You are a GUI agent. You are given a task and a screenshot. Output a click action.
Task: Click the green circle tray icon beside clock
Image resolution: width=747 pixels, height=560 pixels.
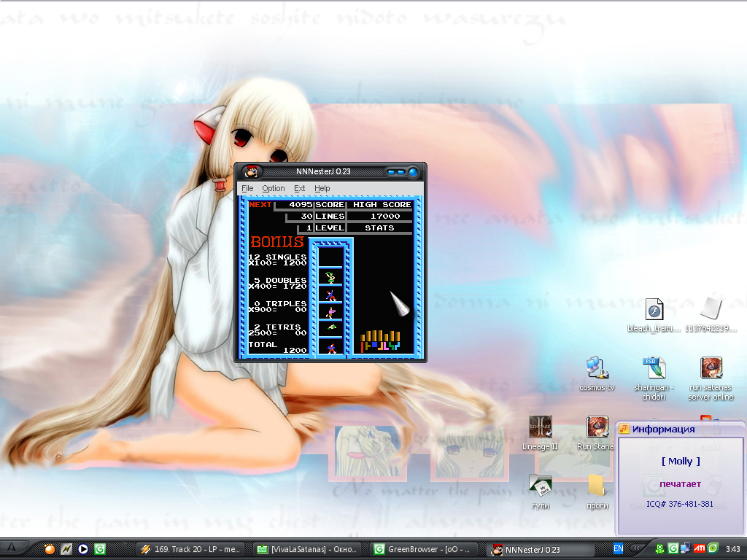(713, 548)
